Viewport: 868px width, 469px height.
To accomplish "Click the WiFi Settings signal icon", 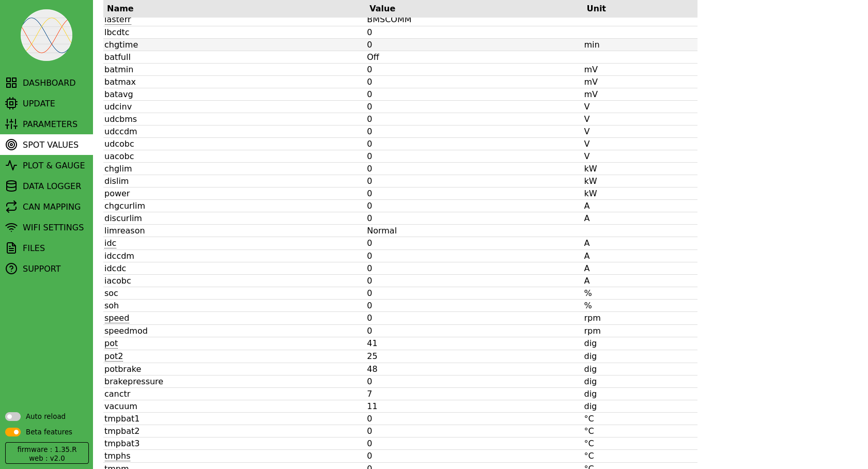I will point(11,227).
